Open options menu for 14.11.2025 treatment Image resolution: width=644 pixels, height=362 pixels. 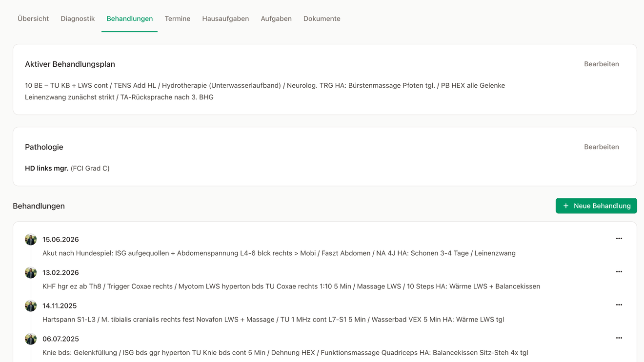coord(619,305)
